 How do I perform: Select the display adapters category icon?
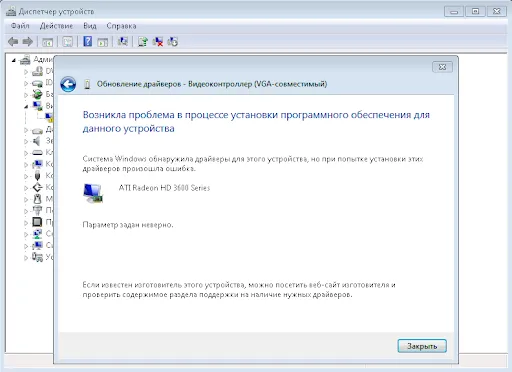37,106
